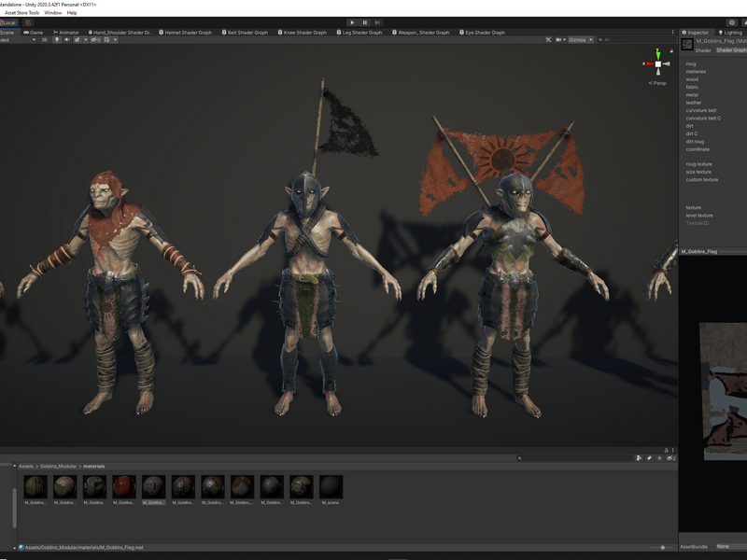Screen dimensions: 747x560
Task: Switch to the Game tab
Action: (x=34, y=33)
